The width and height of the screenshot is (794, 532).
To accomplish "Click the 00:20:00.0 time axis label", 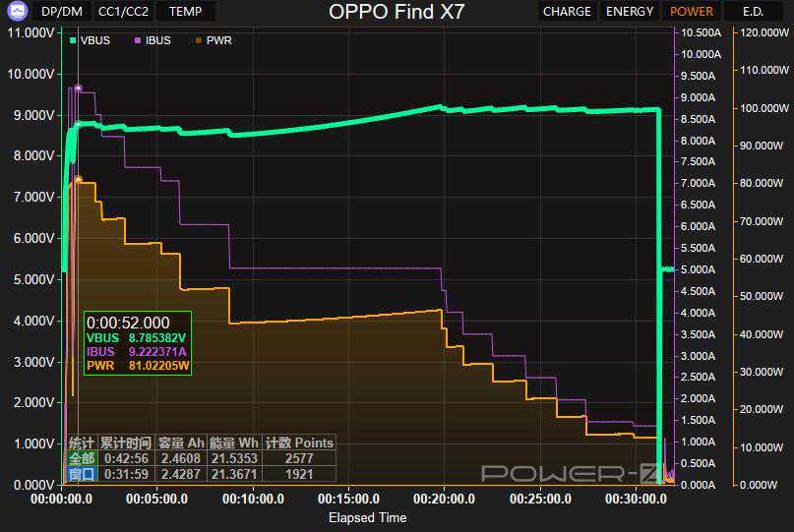I will click(444, 499).
